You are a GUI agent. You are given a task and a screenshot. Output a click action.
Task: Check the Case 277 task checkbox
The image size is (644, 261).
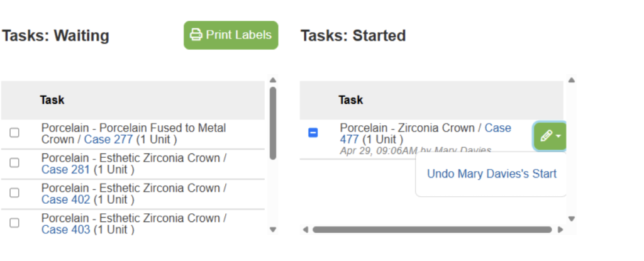tap(14, 133)
